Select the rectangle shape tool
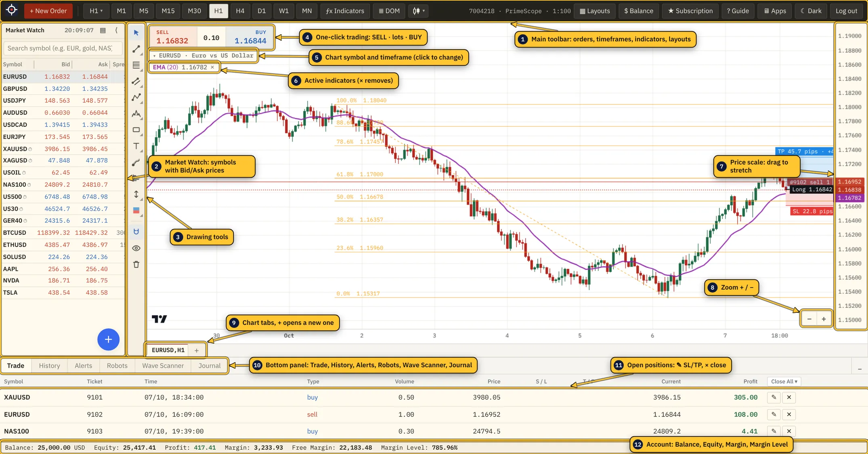The image size is (868, 454). coord(136,130)
